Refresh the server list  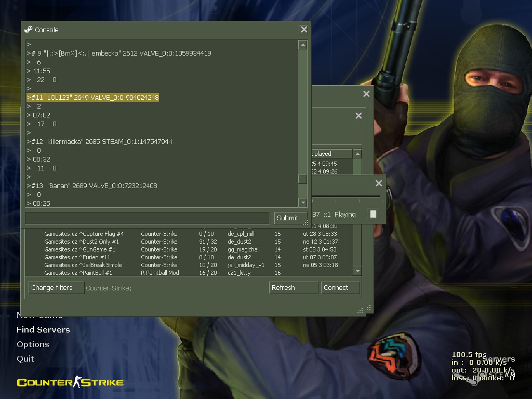pyautogui.click(x=293, y=288)
